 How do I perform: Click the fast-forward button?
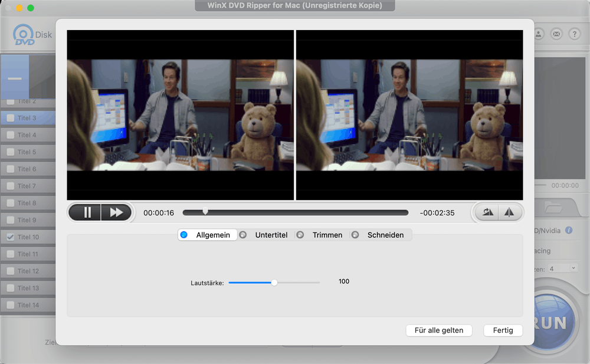[x=116, y=213]
